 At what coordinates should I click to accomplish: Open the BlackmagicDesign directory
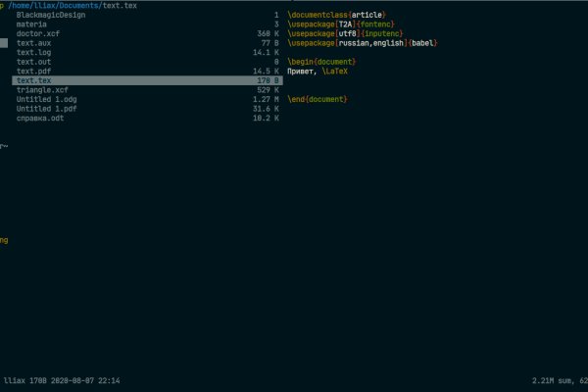tap(50, 16)
